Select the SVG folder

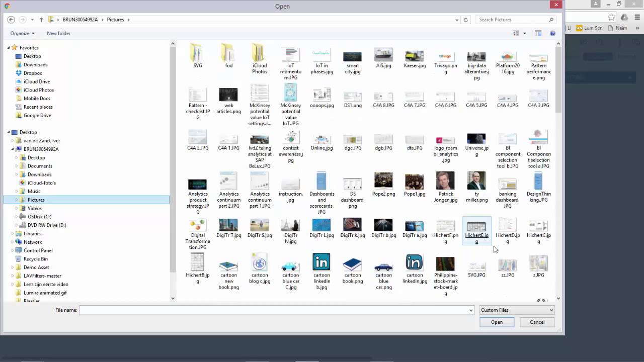(x=198, y=56)
